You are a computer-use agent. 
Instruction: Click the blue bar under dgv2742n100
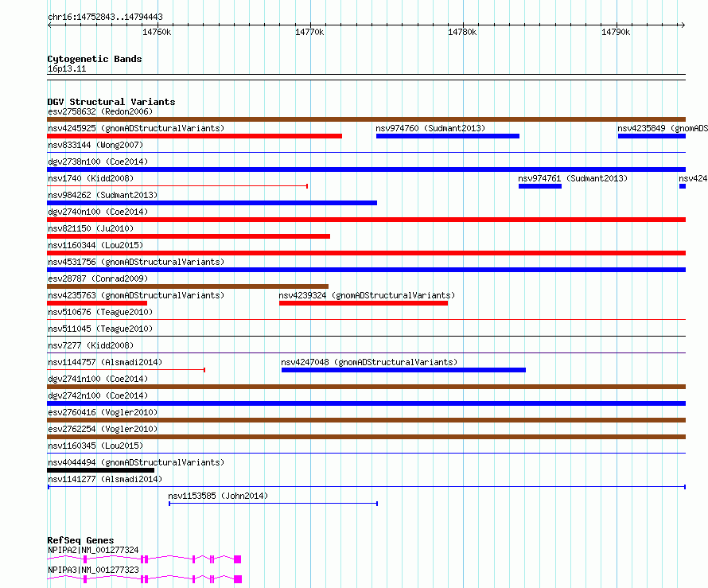[366, 403]
